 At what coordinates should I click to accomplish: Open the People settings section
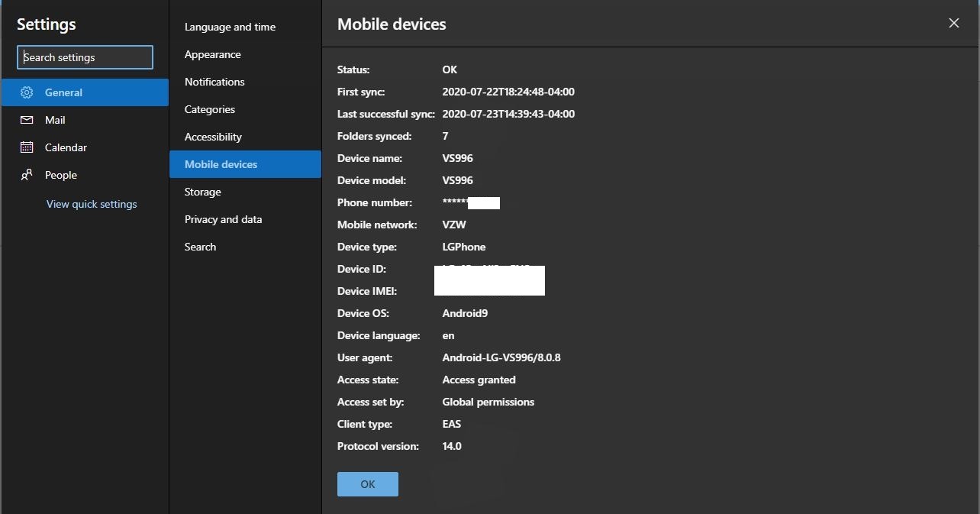85,175
